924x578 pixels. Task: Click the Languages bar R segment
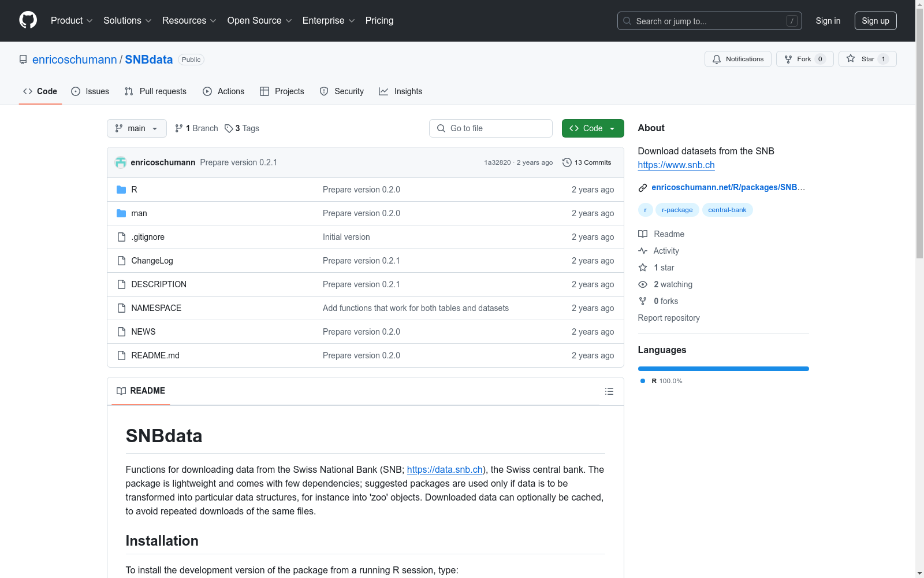724,369
